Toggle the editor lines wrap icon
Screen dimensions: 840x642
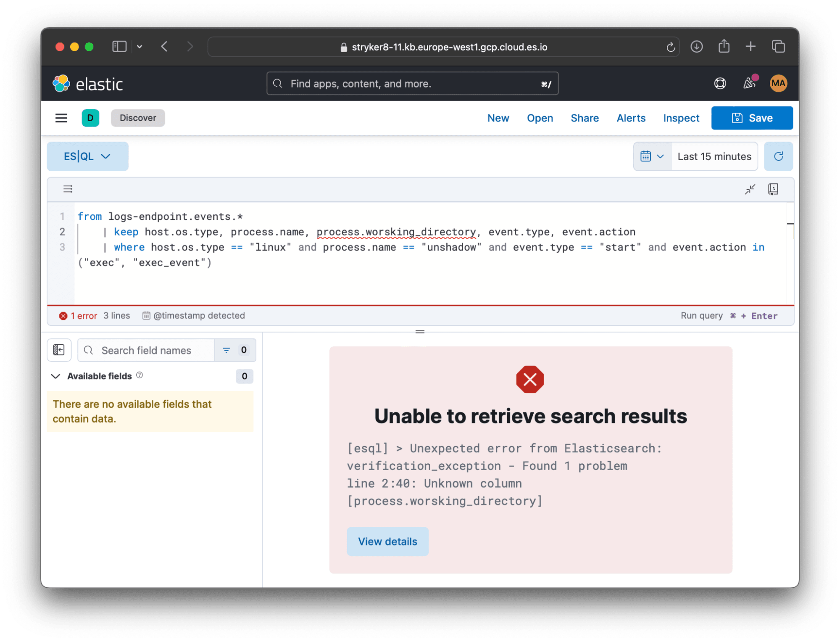pyautogui.click(x=68, y=189)
